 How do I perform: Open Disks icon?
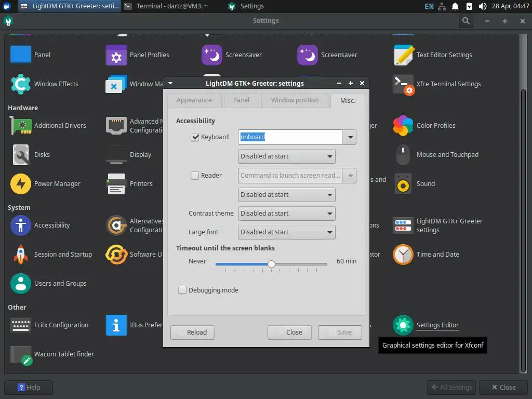(20, 155)
